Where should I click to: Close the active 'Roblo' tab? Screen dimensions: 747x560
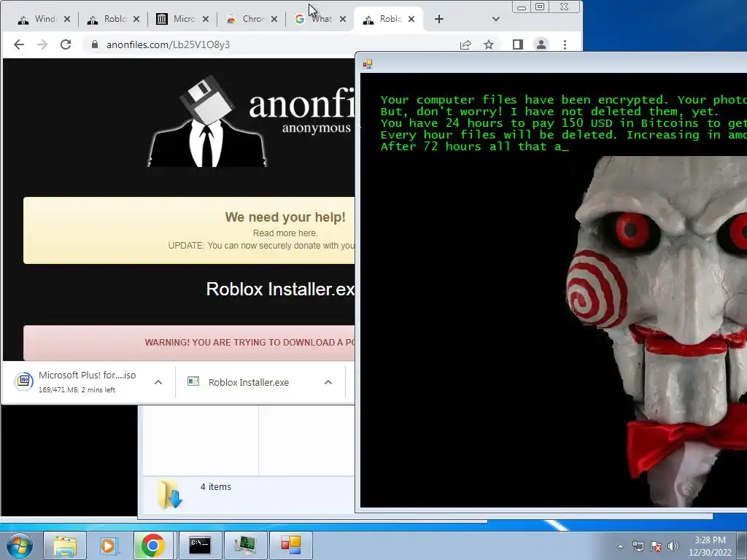point(411,19)
